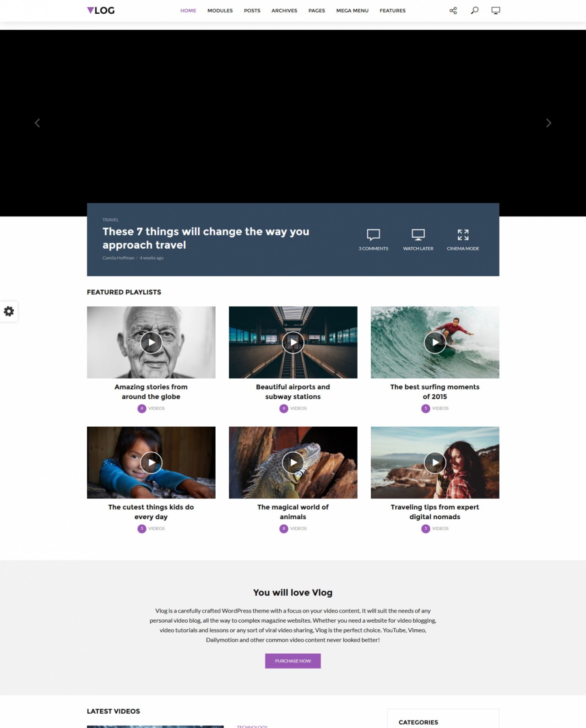The image size is (586, 728).
Task: Open the settings gear at the left edge
Action: pyautogui.click(x=9, y=311)
